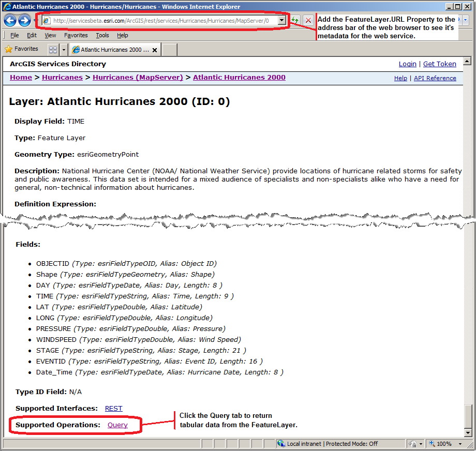Screen dimensions: 476x451
Task: Open Quick Tabs using the grid icon
Action: click(53, 49)
